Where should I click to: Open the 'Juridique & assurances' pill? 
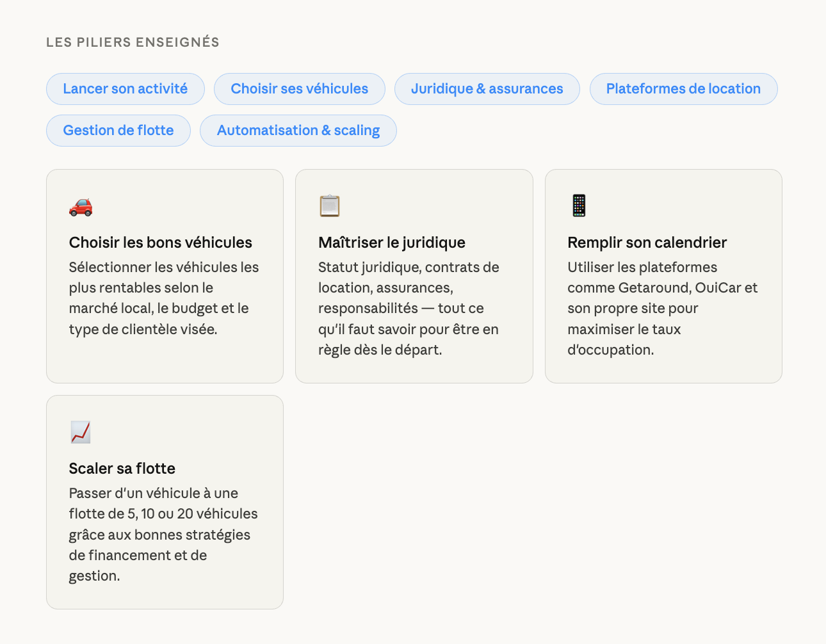coord(487,89)
